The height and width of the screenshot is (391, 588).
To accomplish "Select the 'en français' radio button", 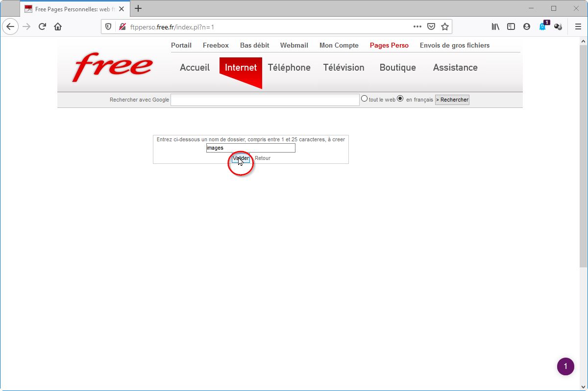I will point(400,99).
